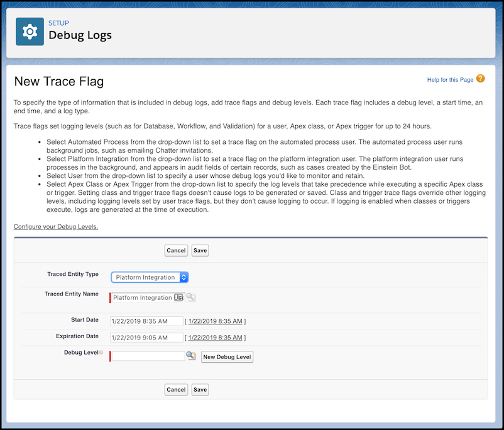This screenshot has width=504, height=430.
Task: Open the Traced Entity Name lookup icon
Action: tap(191, 297)
